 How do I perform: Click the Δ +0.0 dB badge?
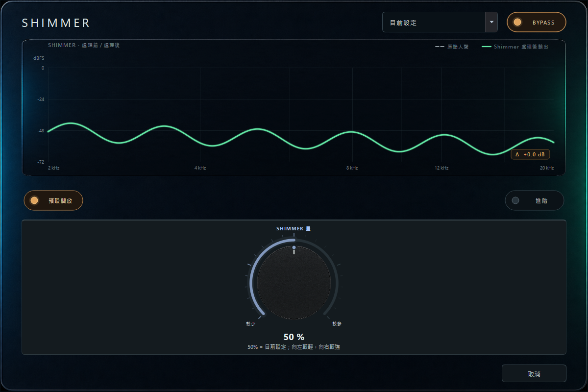pyautogui.click(x=530, y=154)
